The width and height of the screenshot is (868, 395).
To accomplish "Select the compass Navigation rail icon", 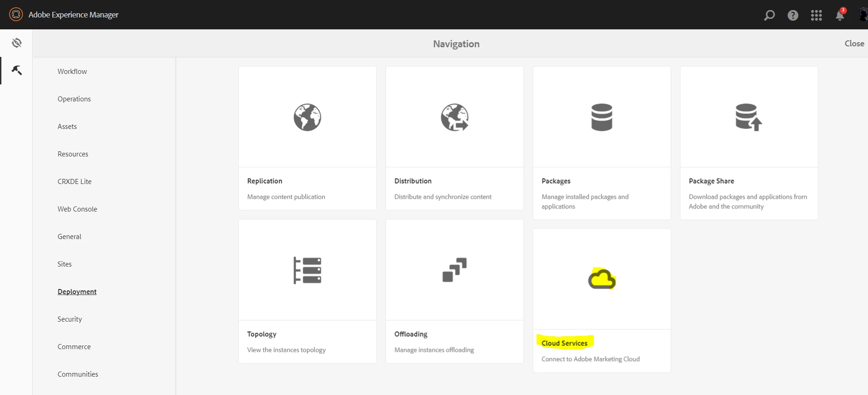I will point(16,43).
